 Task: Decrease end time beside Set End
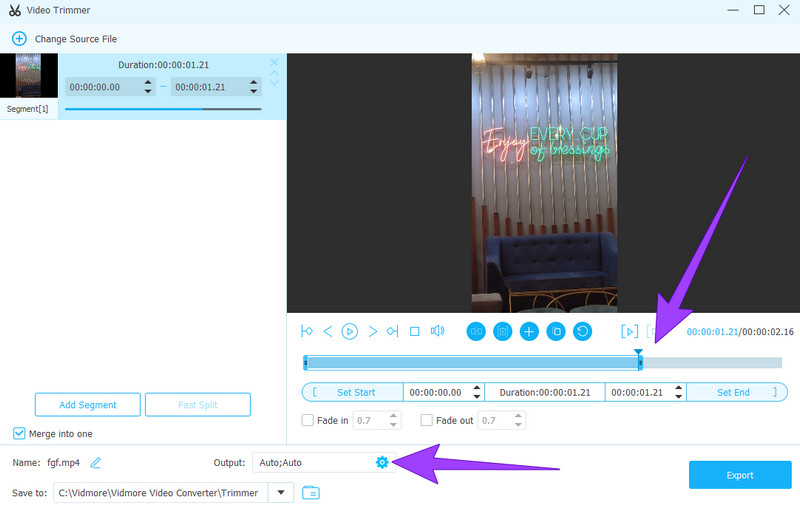[679, 396]
